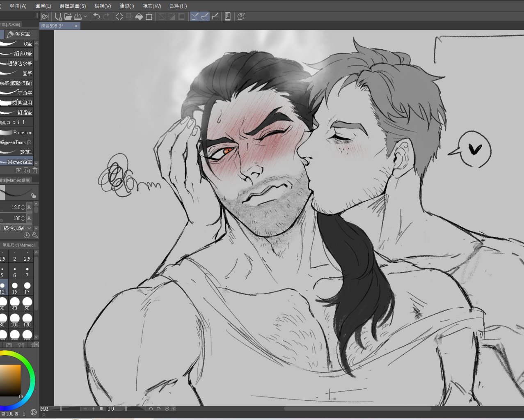Click opacity 100 stepper arrows
This screenshot has width=524, height=420.
[23, 218]
